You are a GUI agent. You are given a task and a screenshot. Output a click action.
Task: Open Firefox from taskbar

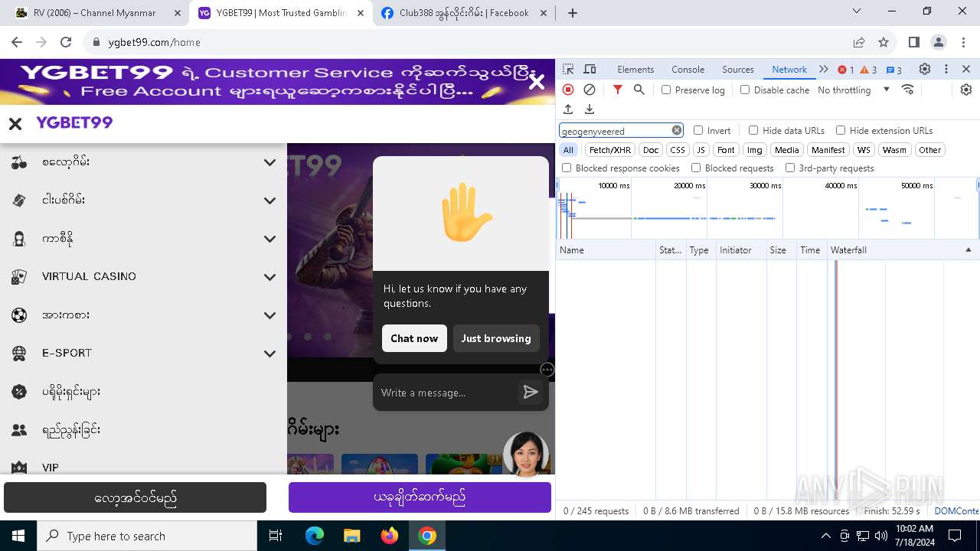pyautogui.click(x=390, y=536)
